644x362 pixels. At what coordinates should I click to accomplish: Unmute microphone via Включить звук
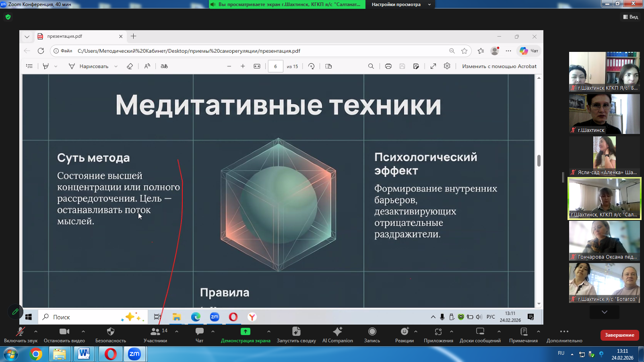(x=20, y=335)
